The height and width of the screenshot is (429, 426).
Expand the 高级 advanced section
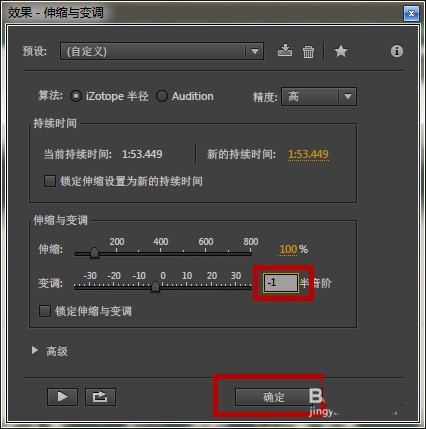[x=35, y=350]
